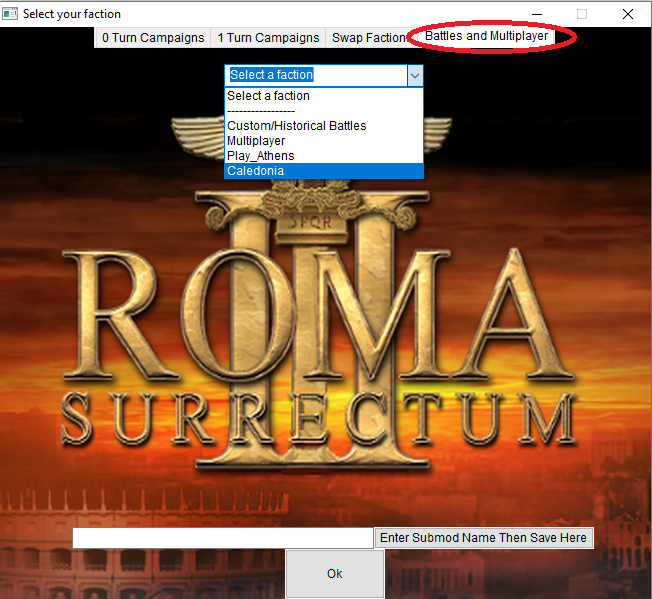The height and width of the screenshot is (599, 652).
Task: Confirm with the Ok button
Action: 335,574
